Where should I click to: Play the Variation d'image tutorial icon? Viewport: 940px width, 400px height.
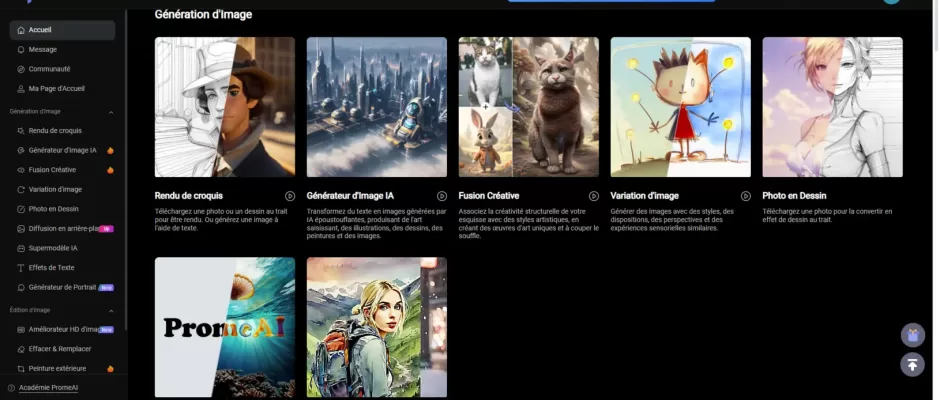click(x=746, y=196)
